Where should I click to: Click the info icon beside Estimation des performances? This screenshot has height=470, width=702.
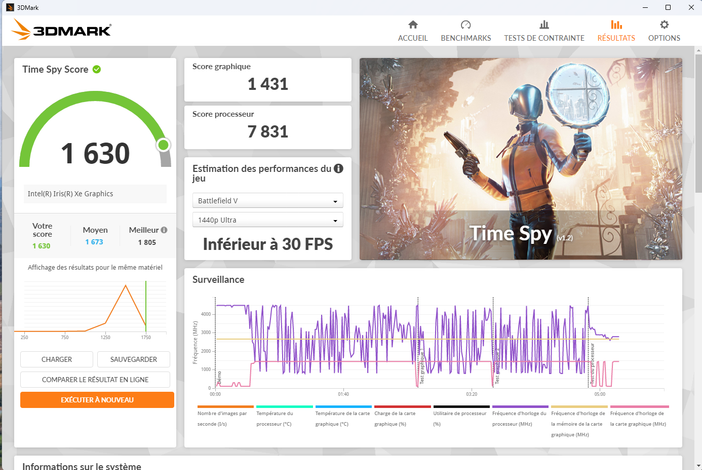click(x=338, y=169)
